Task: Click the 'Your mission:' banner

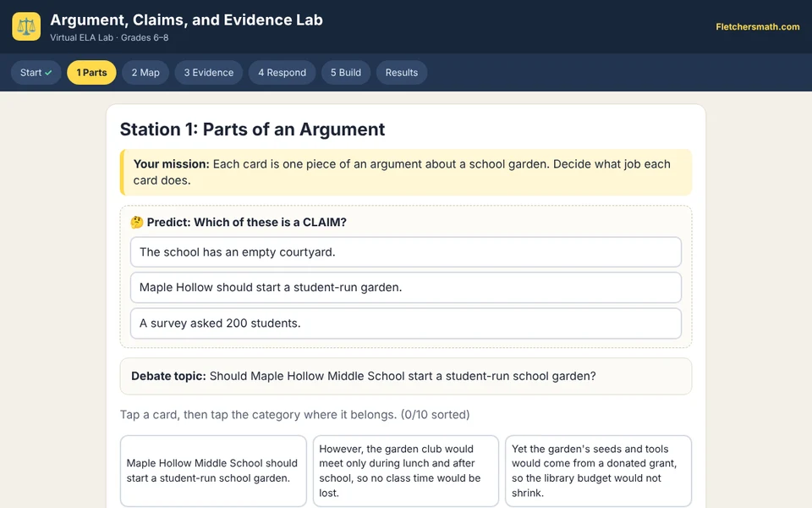Action: click(x=406, y=172)
